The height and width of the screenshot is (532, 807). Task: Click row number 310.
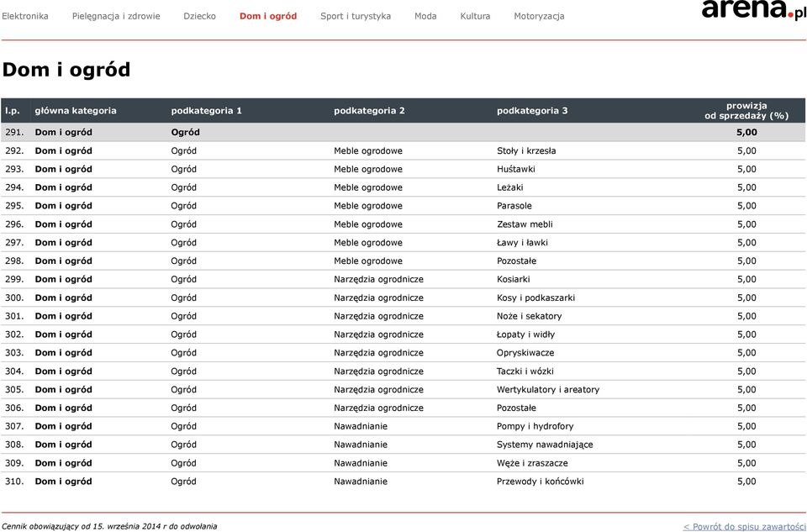14,482
